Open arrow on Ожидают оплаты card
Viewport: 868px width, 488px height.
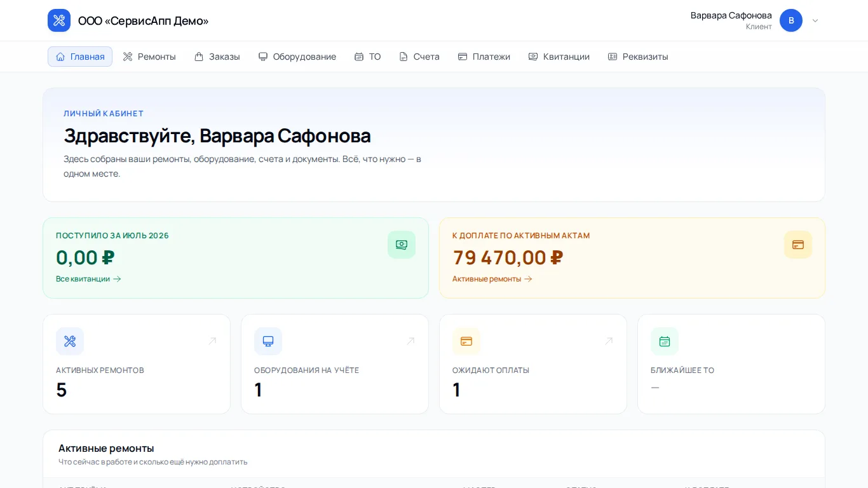coord(609,341)
